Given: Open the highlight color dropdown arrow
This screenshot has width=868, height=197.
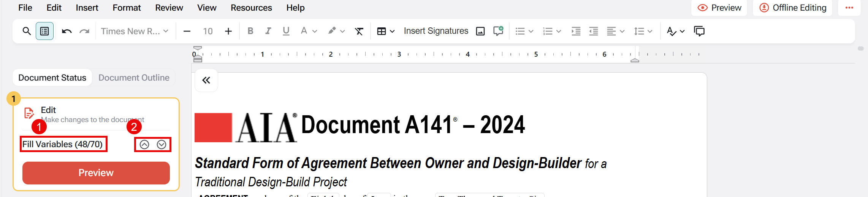Looking at the screenshot, I should click(342, 31).
